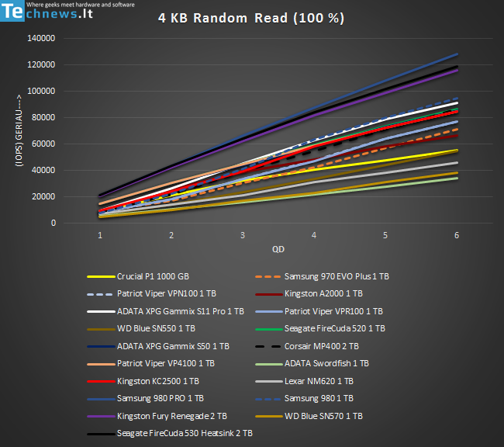Image resolution: width=504 pixels, height=447 pixels.
Task: Click the y-axis value 100000
Action: point(41,91)
